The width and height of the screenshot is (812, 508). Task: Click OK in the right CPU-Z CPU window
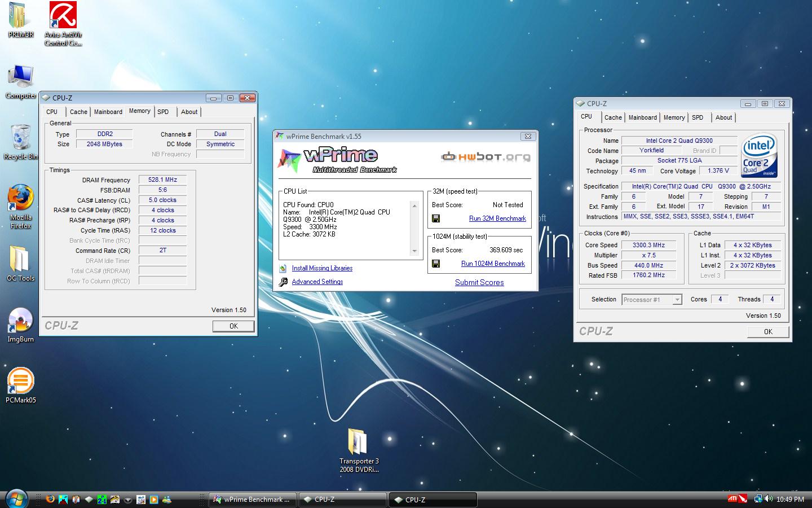pos(768,332)
